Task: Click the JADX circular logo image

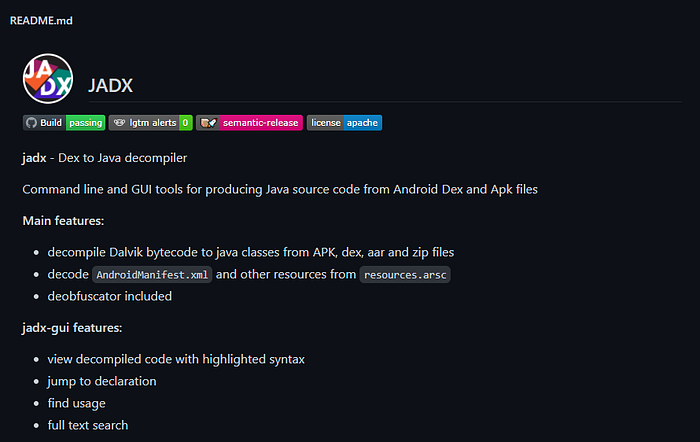Action: [48, 79]
